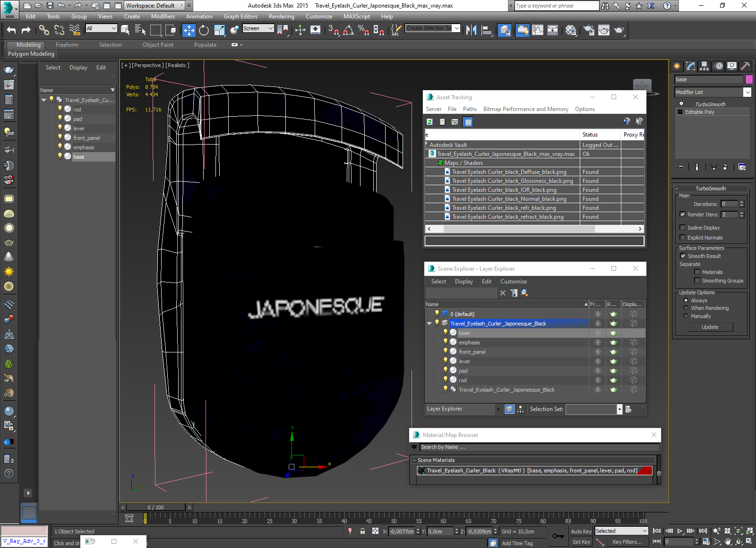The width and height of the screenshot is (756, 548).
Task: Open Create Selection Set dropdown
Action: [x=456, y=28]
